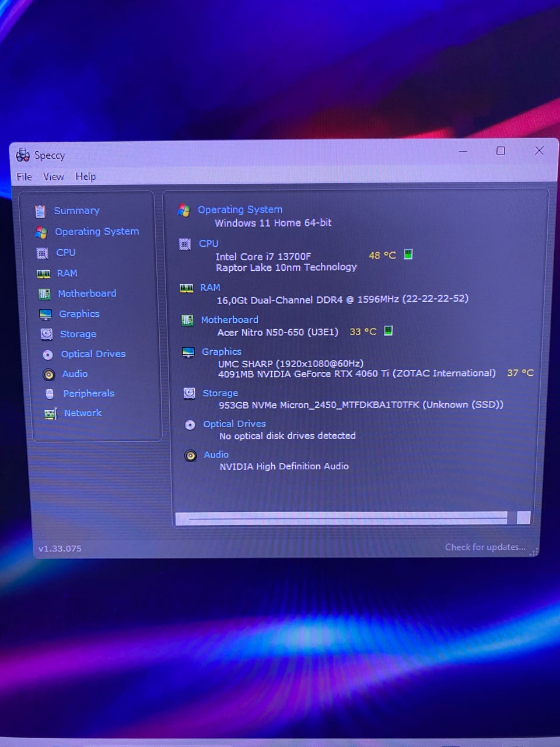Open the Summary section in sidebar
The width and height of the screenshot is (560, 747).
tap(76, 211)
